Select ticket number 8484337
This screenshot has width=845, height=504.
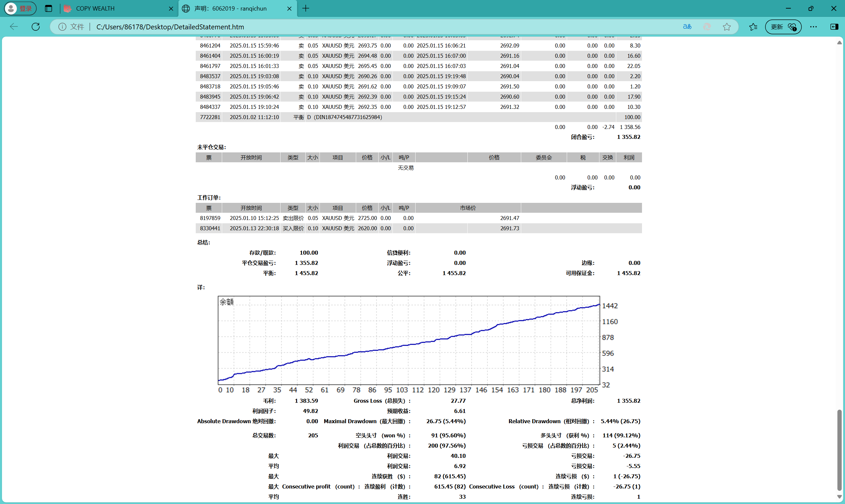click(x=210, y=107)
